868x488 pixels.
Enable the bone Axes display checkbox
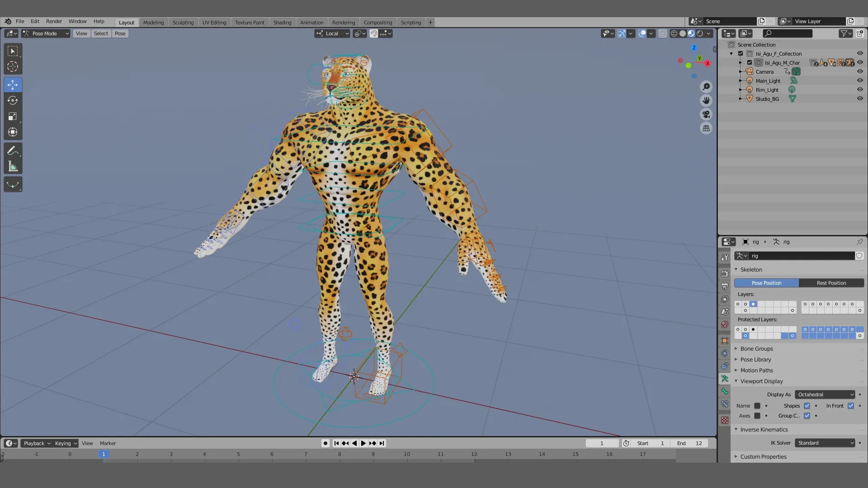point(757,416)
